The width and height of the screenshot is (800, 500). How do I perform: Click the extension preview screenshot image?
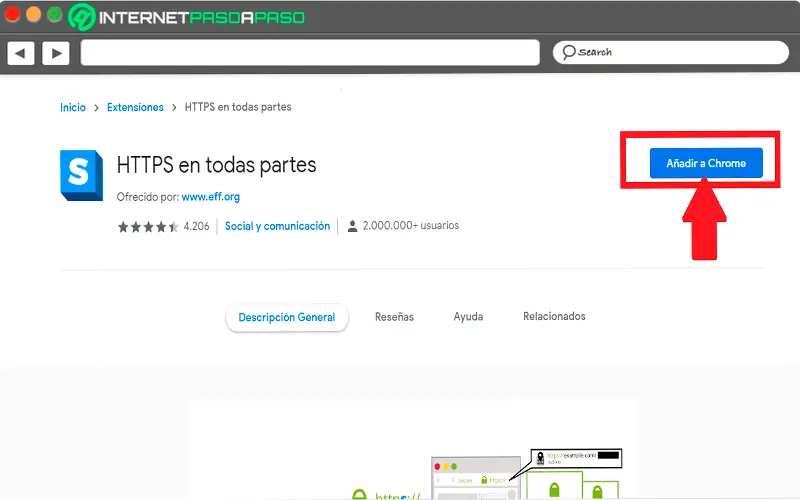click(x=411, y=451)
